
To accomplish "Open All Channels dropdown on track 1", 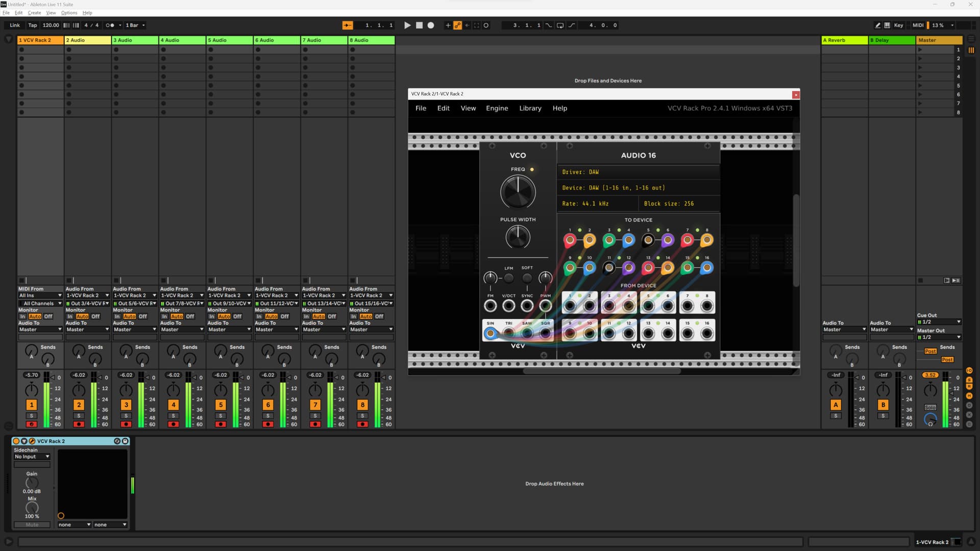I will pos(40,304).
